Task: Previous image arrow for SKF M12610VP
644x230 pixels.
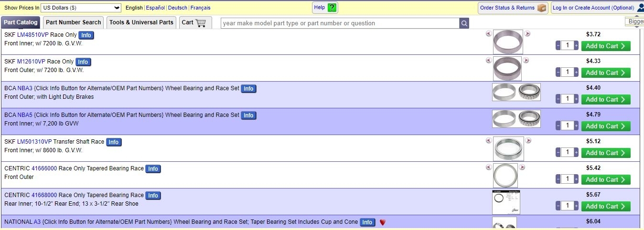Action: tap(488, 60)
